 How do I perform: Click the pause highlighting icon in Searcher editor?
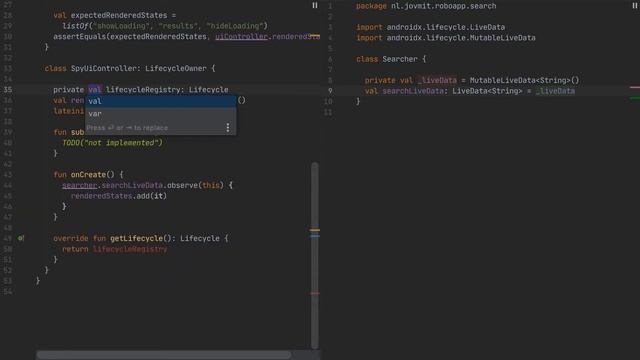635,5
